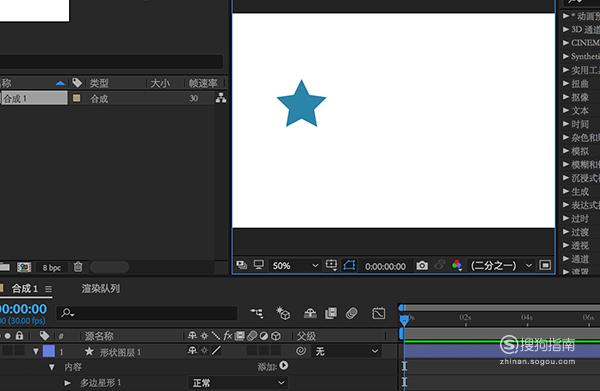Switch to the 渲染队列 tab
Viewport: 600px width, 391px height.
100,288
